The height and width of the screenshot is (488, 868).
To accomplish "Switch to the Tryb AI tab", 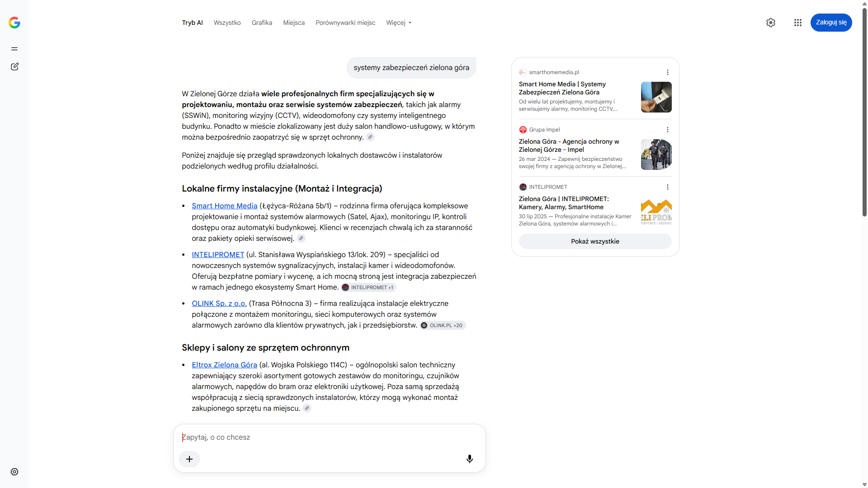I will [193, 23].
